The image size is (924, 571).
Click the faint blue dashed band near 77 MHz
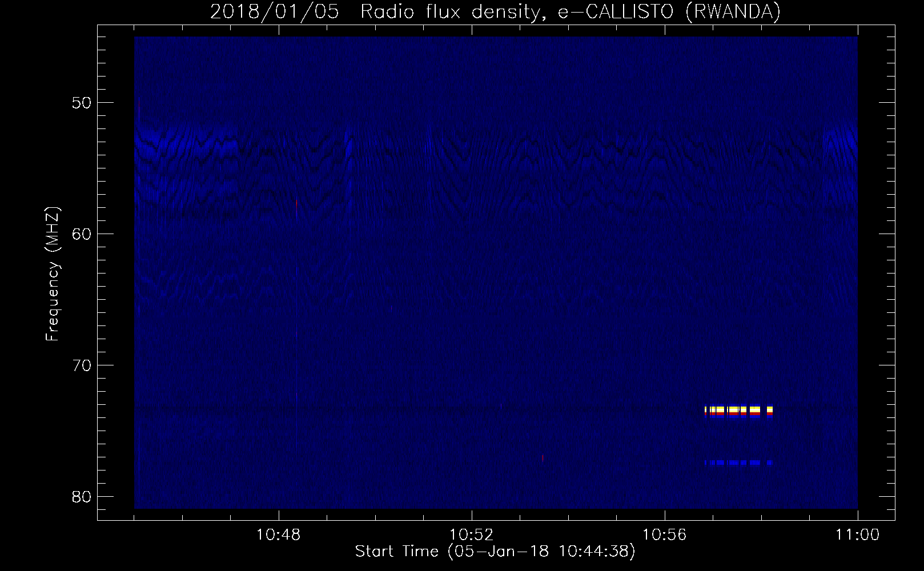739,463
